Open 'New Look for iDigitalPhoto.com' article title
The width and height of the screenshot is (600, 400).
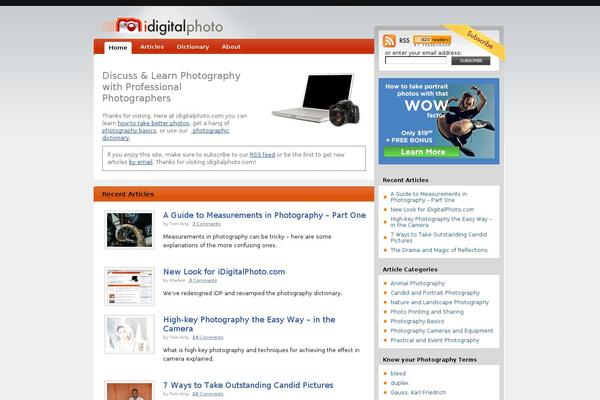click(224, 272)
